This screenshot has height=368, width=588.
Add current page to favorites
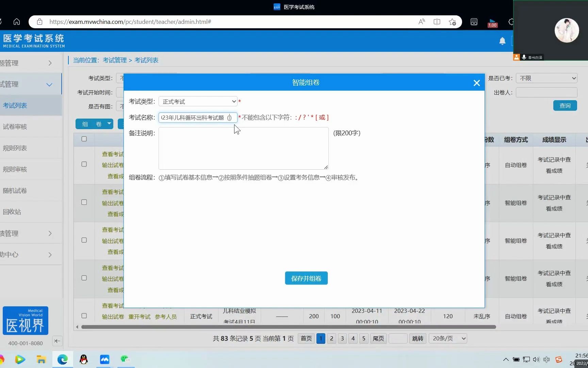click(x=453, y=22)
